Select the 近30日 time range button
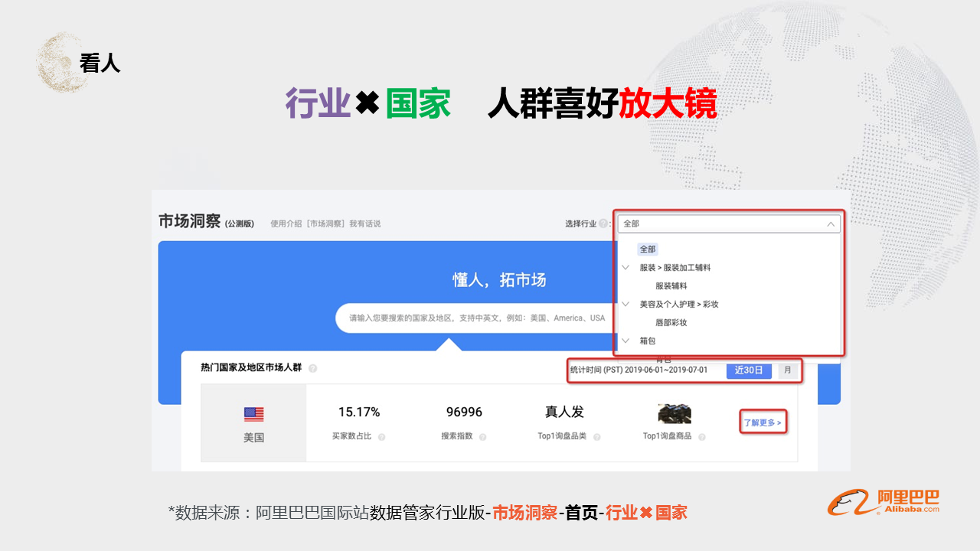 point(749,370)
